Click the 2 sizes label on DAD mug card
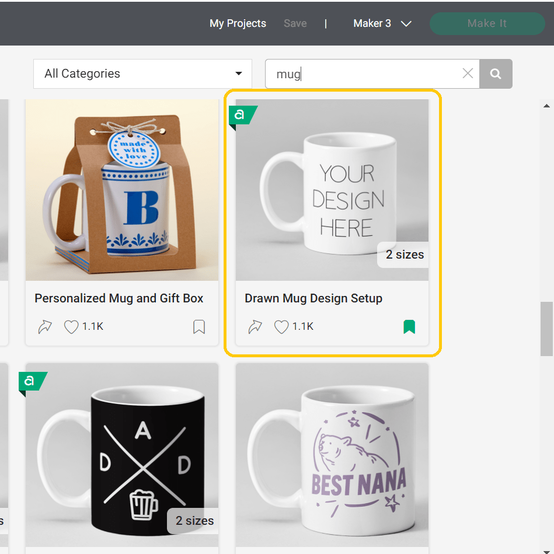 (194, 521)
